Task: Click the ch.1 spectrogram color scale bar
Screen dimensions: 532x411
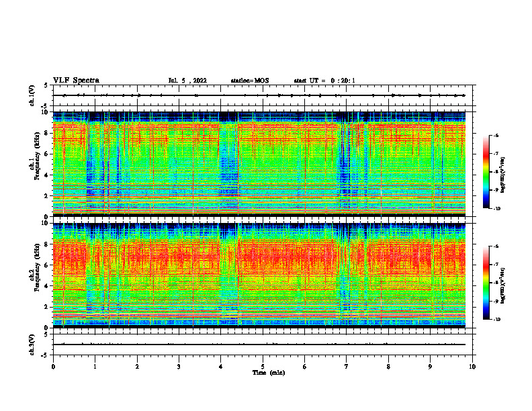Action: (486, 172)
